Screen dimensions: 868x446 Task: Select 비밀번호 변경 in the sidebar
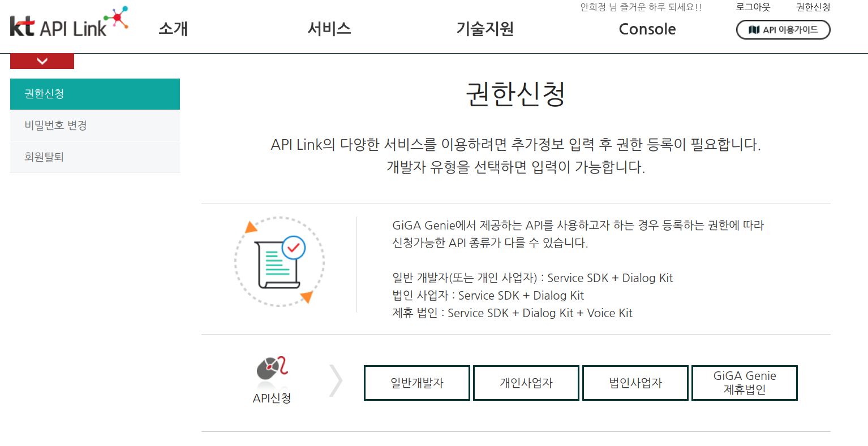click(95, 125)
